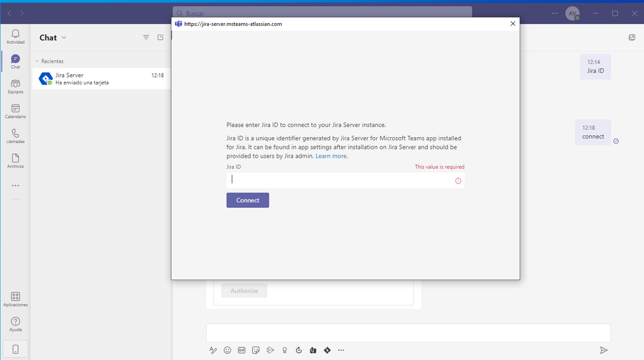The height and width of the screenshot is (360, 644).
Task: Click the pop-out chat icon
Action: pyautogui.click(x=632, y=37)
